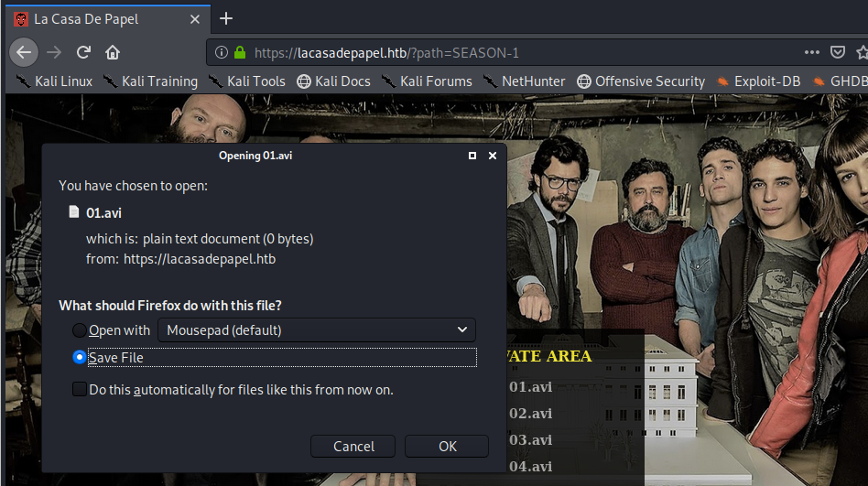The height and width of the screenshot is (486, 868).
Task: Select the 'Save File' radio button
Action: [81, 358]
